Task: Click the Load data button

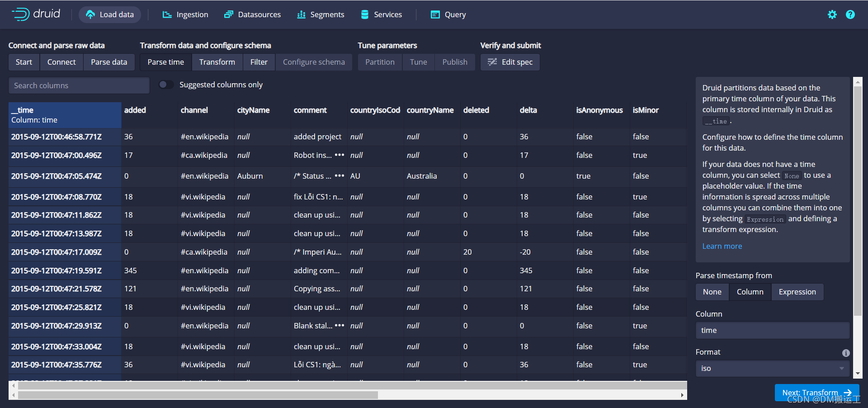Action: 110,14
